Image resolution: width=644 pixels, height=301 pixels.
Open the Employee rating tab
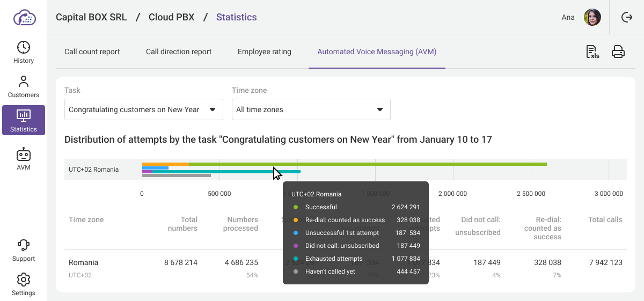[x=265, y=52]
